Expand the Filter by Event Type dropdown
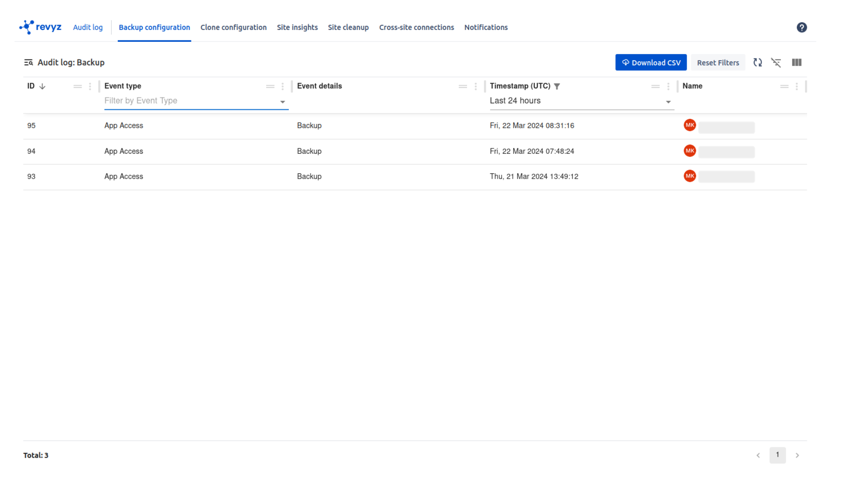This screenshot has width=868, height=489. point(282,102)
